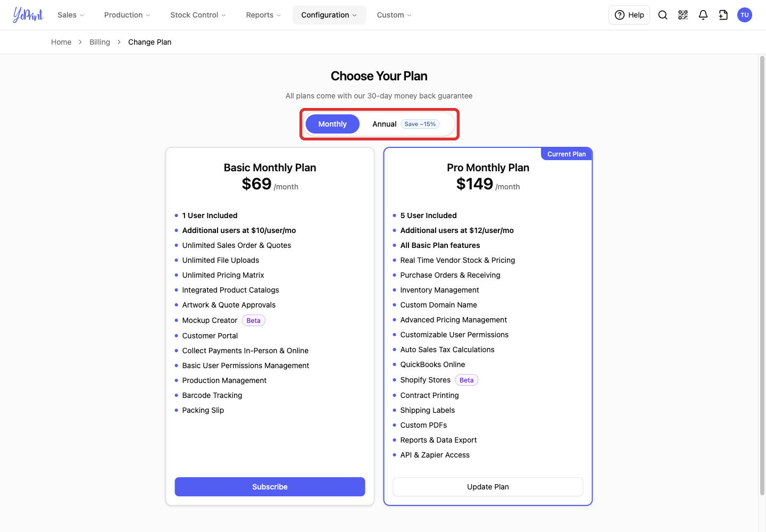Click the $69 price text
Image resolution: width=766 pixels, height=532 pixels.
tap(256, 184)
